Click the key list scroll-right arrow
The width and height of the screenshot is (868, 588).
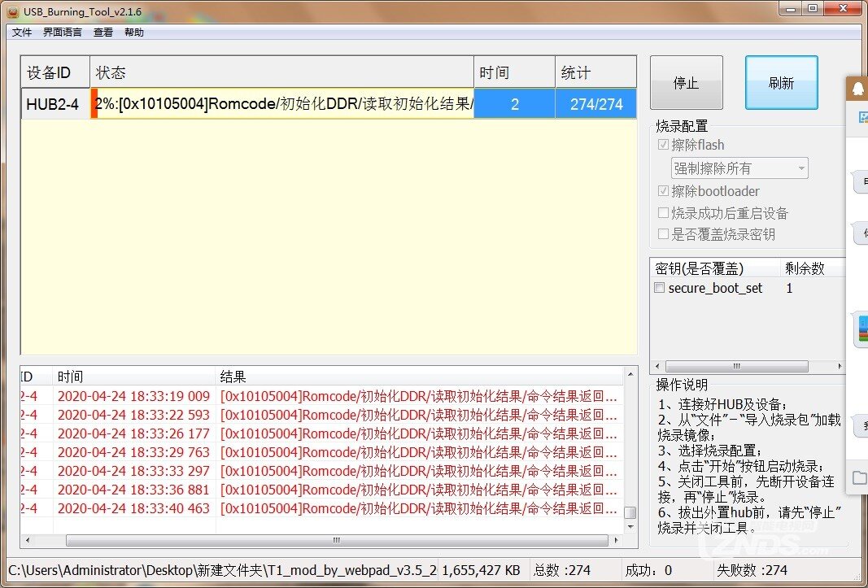pos(840,366)
